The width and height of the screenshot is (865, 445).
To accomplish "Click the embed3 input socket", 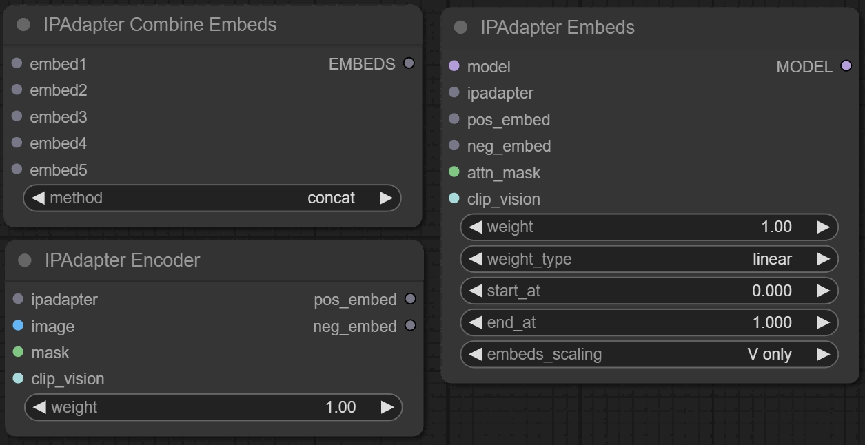I will tap(17, 116).
